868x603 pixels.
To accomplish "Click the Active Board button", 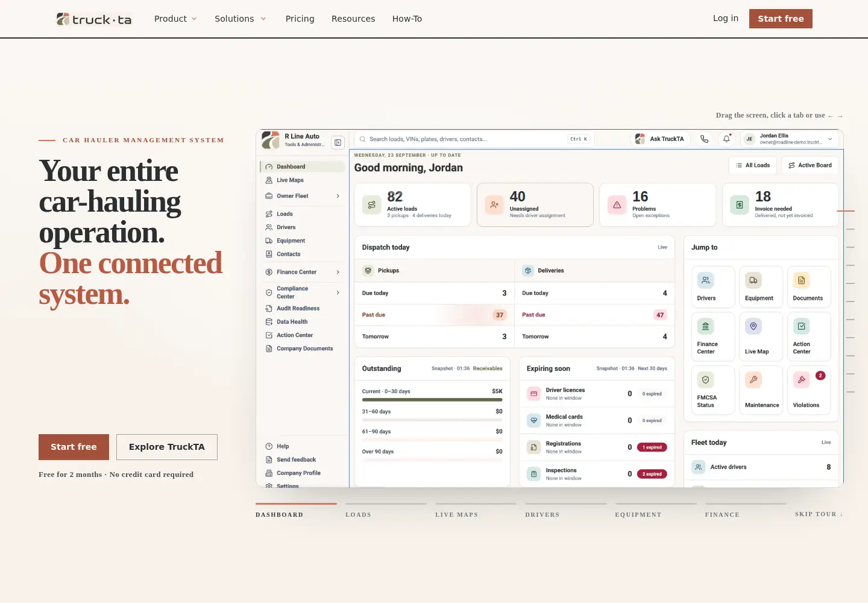I will 810,165.
